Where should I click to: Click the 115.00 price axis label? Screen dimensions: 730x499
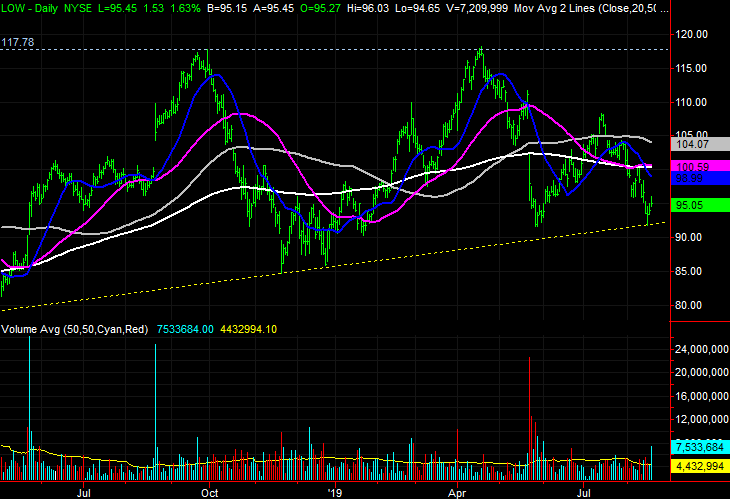tap(691, 68)
